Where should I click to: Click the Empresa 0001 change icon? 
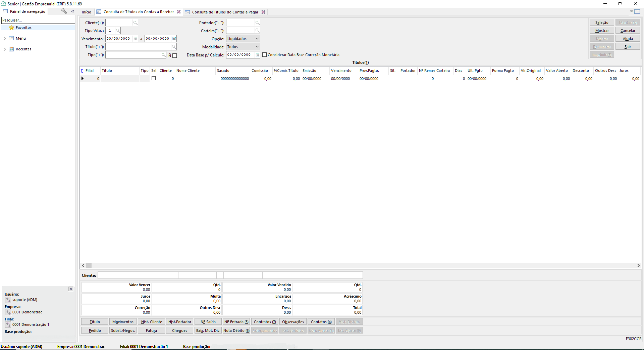tap(8, 312)
